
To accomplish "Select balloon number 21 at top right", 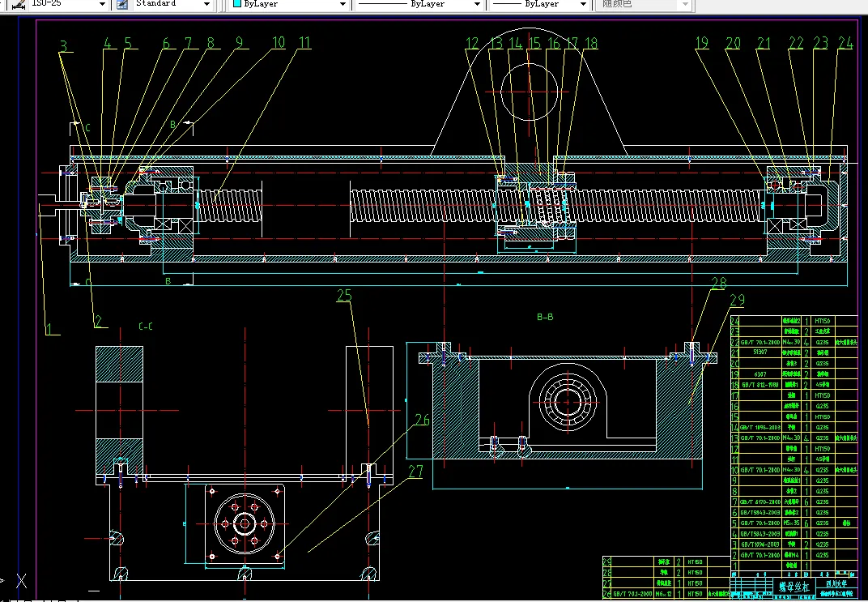I will pos(764,43).
